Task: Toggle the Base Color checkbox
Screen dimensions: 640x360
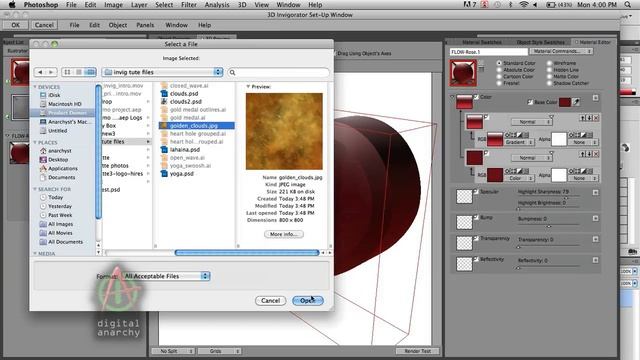Action: coord(530,102)
